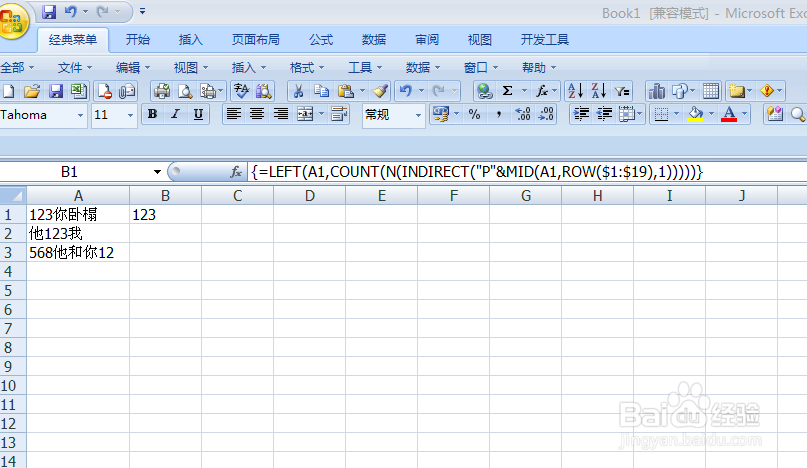The height and width of the screenshot is (468, 807).
Task: Click the percent style icon
Action: [x=475, y=114]
